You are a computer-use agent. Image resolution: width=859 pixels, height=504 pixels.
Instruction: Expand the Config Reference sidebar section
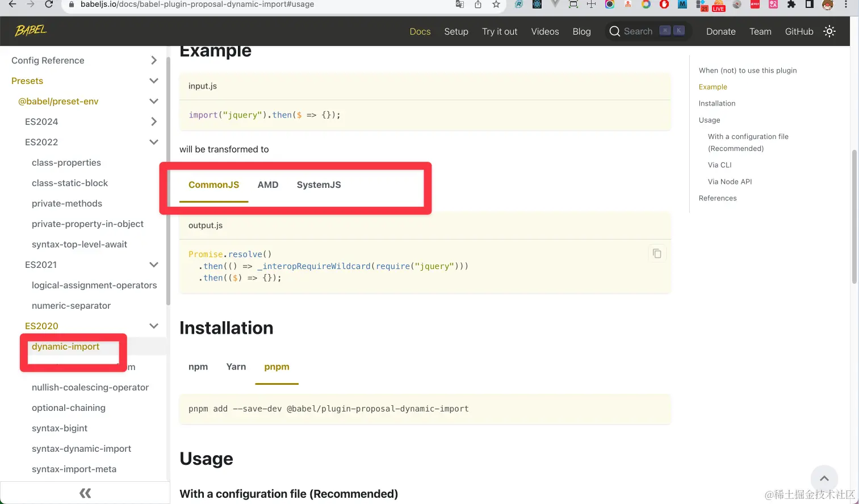[153, 60]
